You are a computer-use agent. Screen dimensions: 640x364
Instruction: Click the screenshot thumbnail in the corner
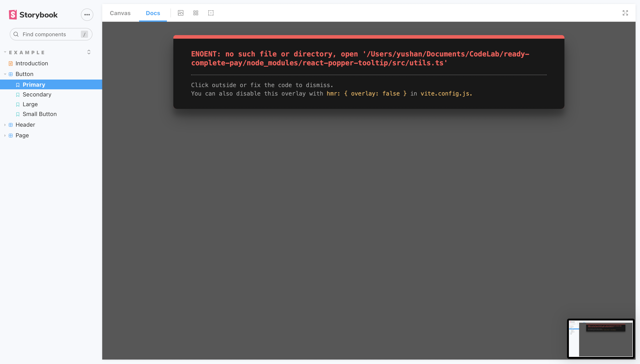pos(601,338)
